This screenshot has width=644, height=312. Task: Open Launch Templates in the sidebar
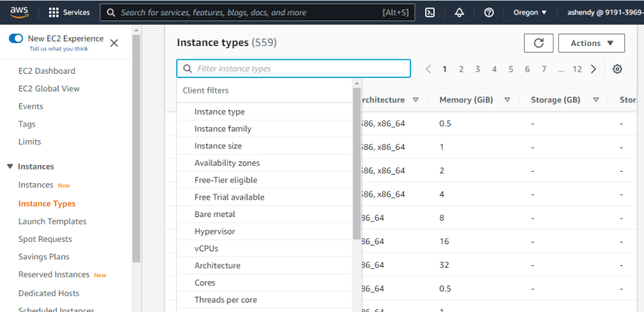(x=53, y=221)
